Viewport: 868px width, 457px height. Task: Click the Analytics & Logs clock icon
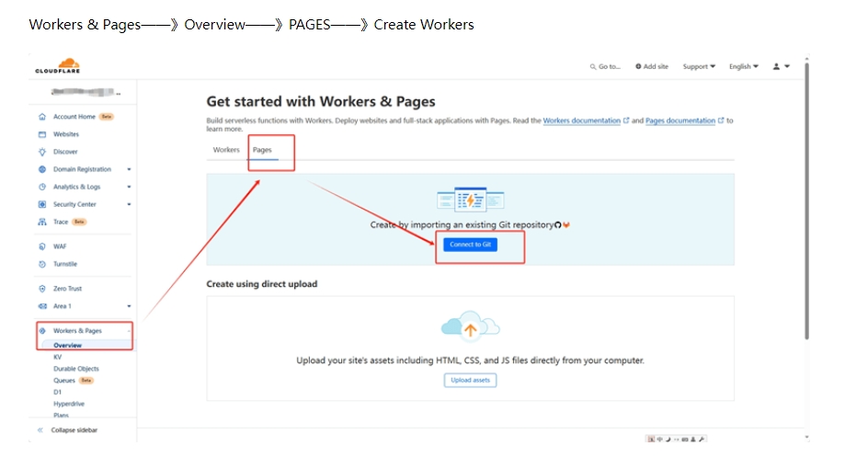(42, 187)
